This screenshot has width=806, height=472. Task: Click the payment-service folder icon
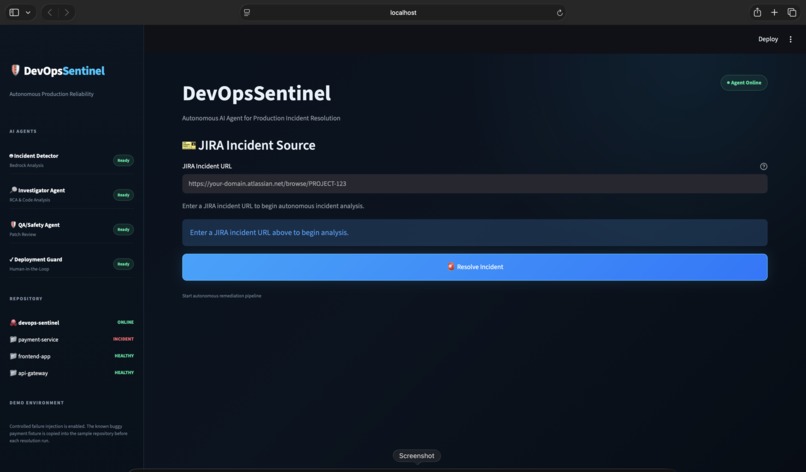[13, 339]
